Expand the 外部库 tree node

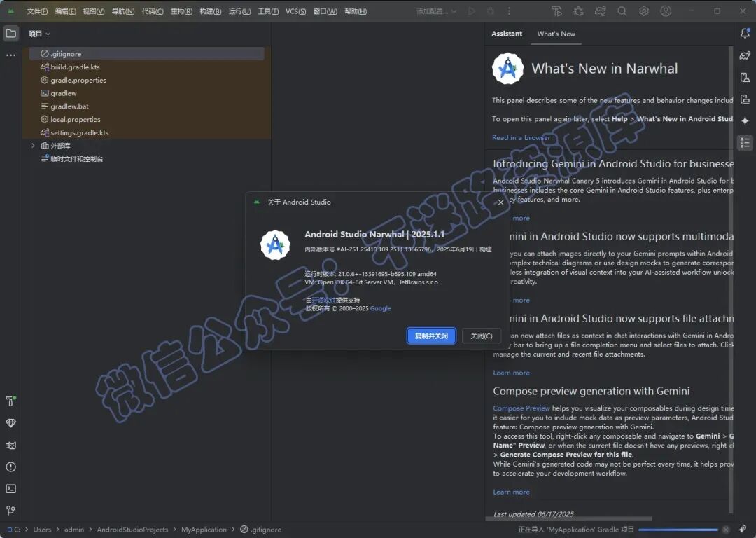click(33, 145)
